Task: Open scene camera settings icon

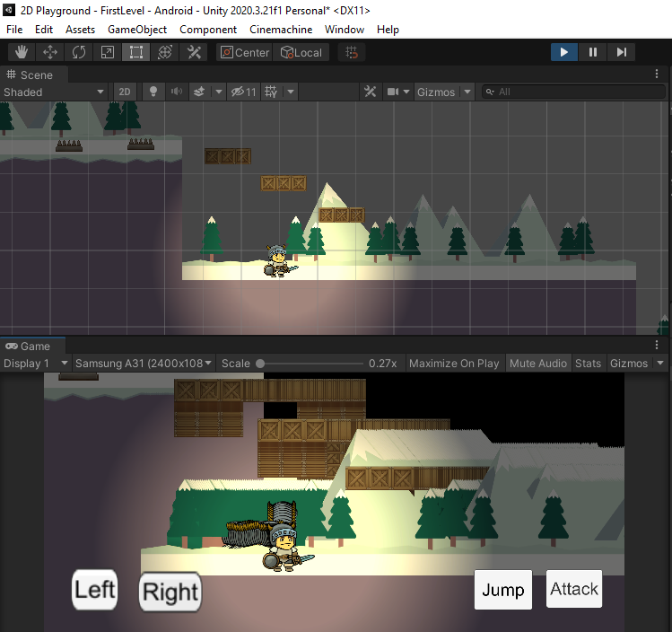Action: click(x=393, y=92)
